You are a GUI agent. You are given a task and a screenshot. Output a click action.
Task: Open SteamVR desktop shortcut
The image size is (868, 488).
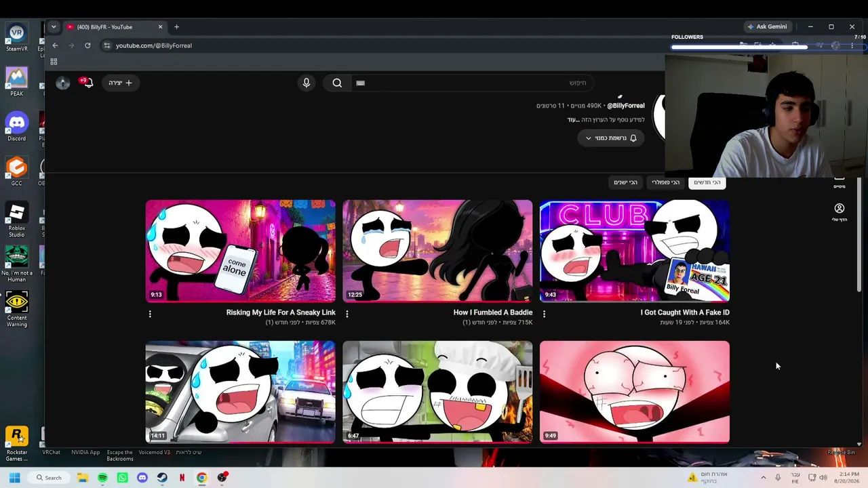click(x=17, y=38)
